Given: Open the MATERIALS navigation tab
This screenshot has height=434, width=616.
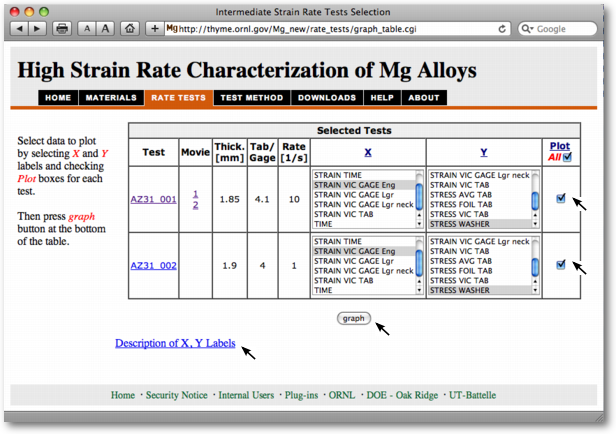Looking at the screenshot, I should pos(111,98).
